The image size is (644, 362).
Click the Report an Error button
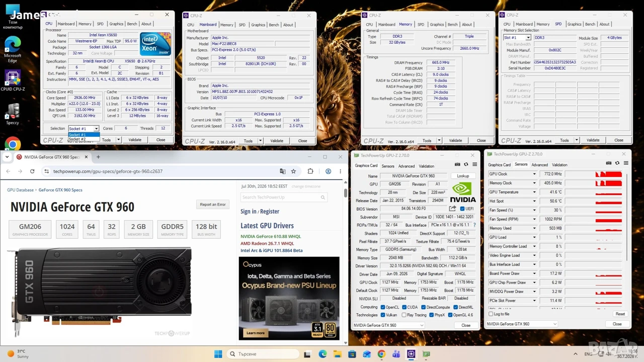pos(213,205)
